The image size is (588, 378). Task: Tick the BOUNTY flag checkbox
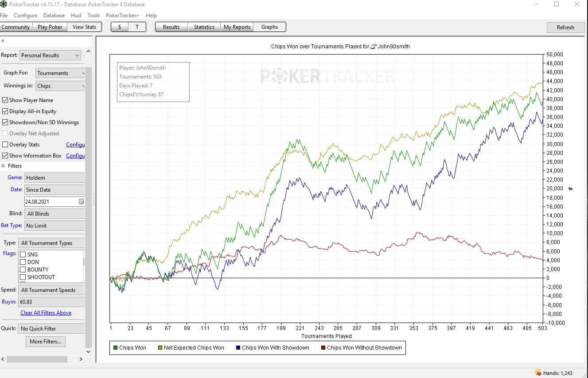23,270
